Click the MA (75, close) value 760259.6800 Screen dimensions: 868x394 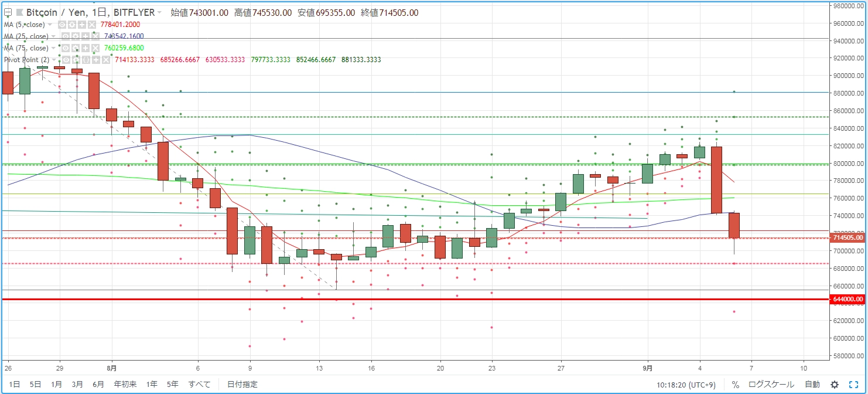[x=124, y=48]
